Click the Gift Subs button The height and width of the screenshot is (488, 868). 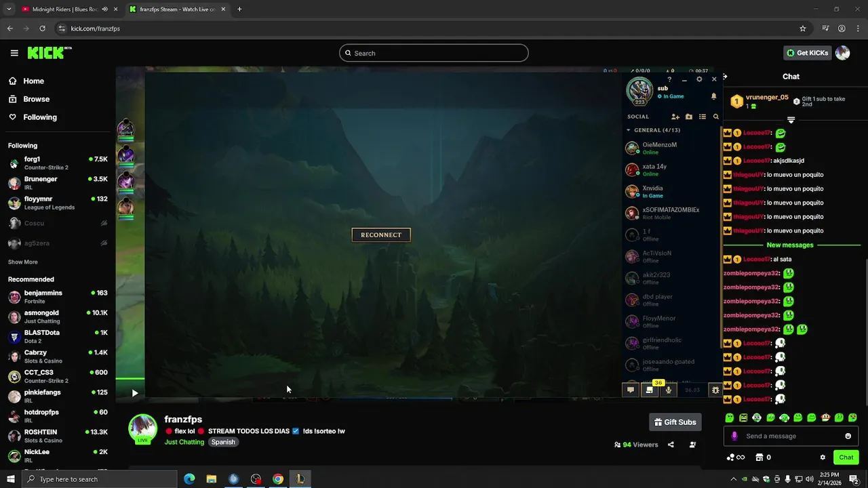click(675, 422)
